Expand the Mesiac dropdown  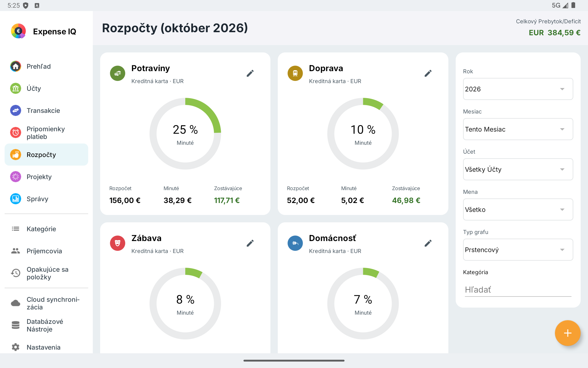(x=518, y=129)
